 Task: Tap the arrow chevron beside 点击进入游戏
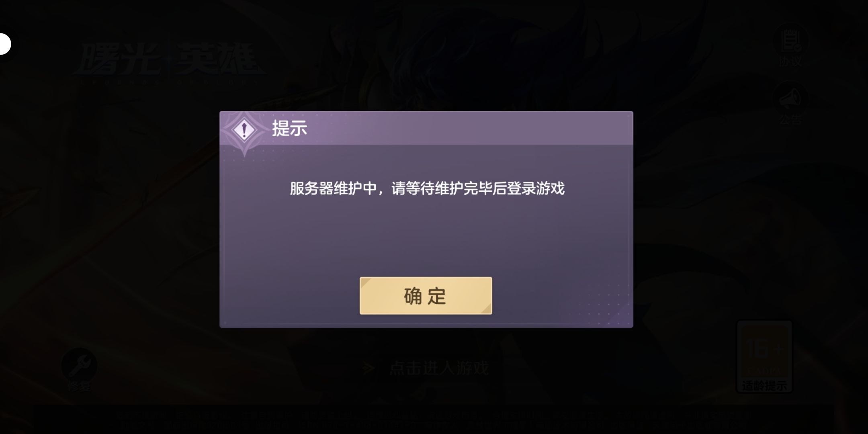click(368, 368)
